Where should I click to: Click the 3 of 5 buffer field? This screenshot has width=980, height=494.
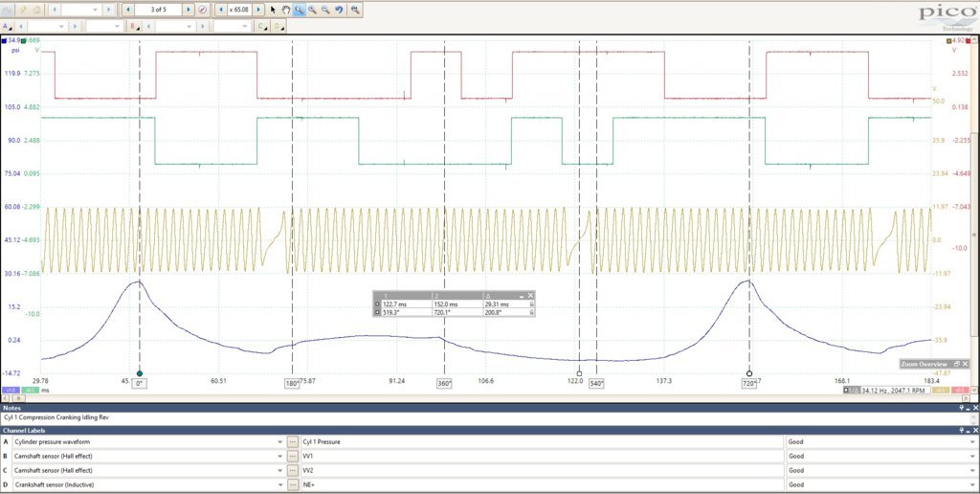(159, 10)
